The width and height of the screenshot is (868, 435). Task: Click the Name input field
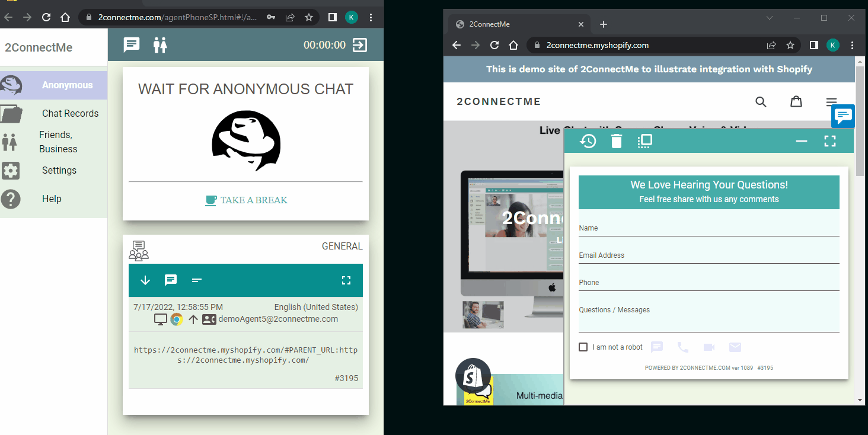coord(709,228)
